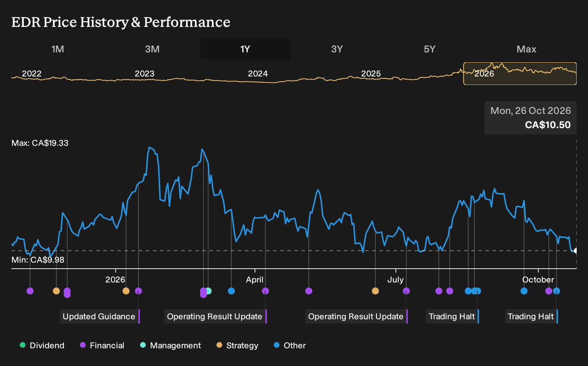
Task: Click the orange Strategy marker before July
Action: click(x=375, y=291)
